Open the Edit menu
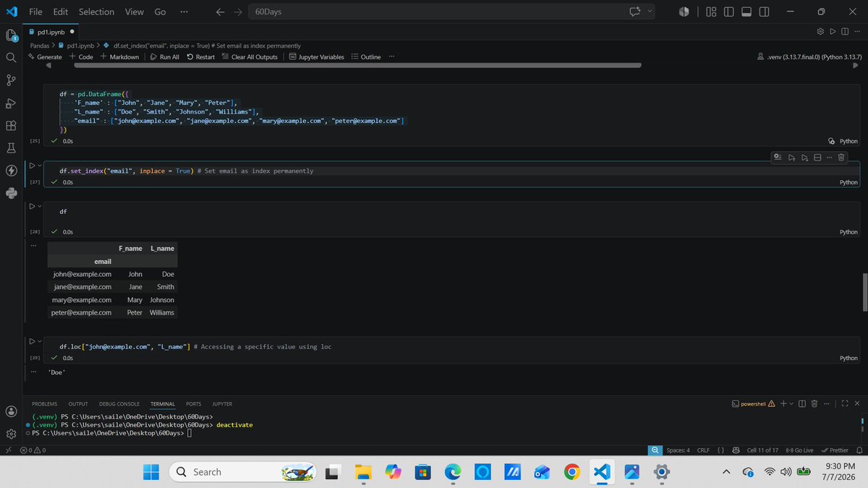Image resolution: width=868 pixels, height=488 pixels. tap(60, 12)
